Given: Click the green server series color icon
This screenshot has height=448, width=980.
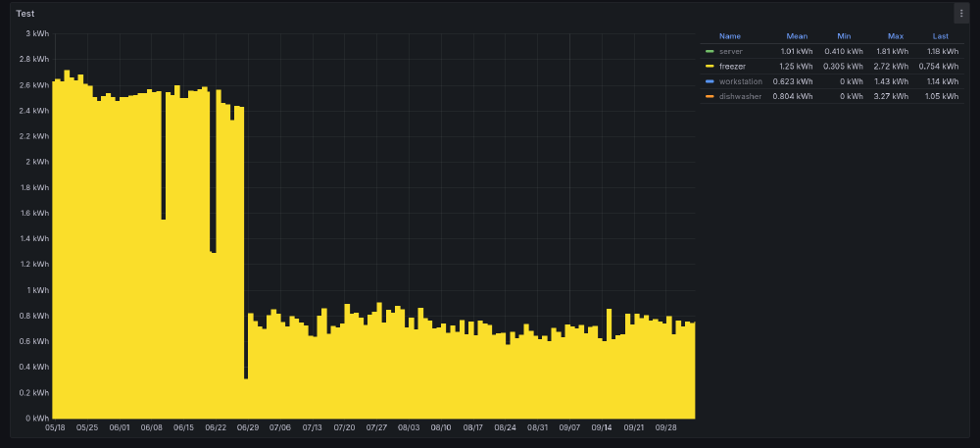Looking at the screenshot, I should pos(709,51).
